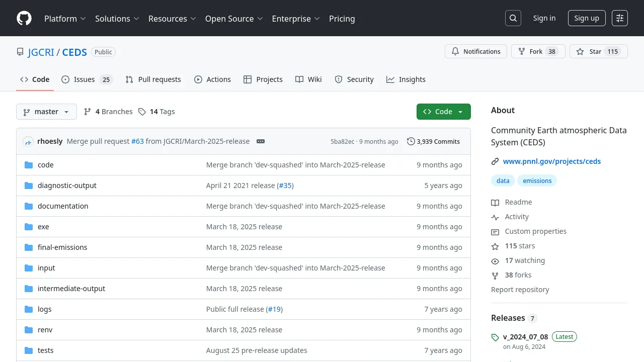
Task: Click the tag icon beside v_2024_07_08
Action: click(x=495, y=337)
